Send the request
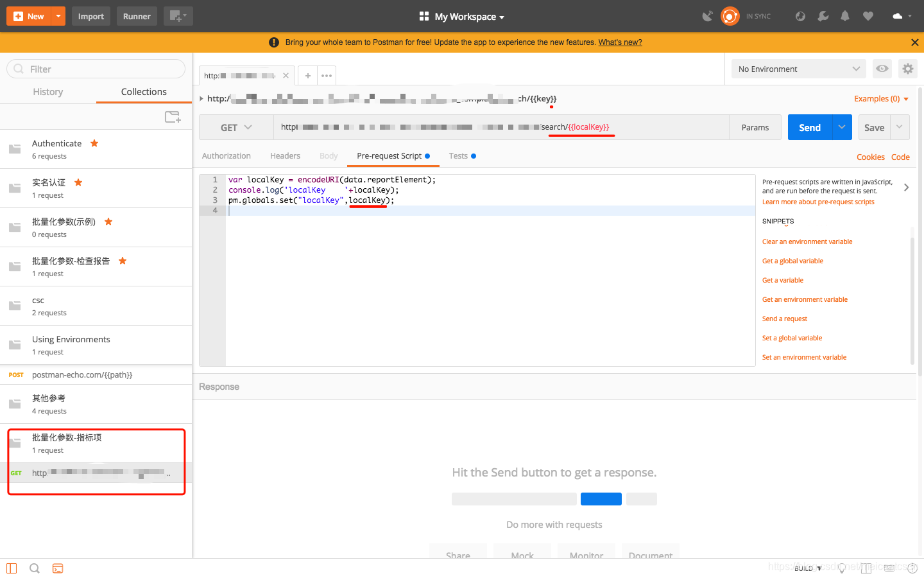Screen dimensions: 924x578 click(810, 127)
